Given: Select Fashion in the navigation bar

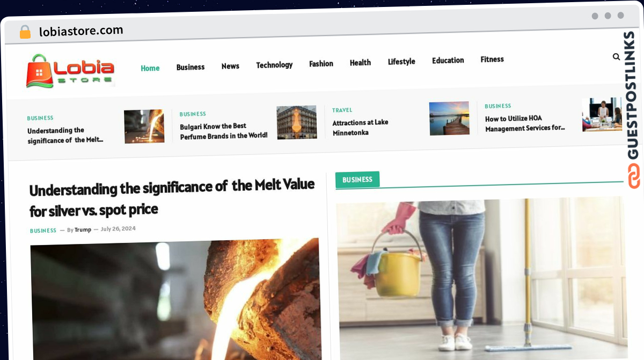Looking at the screenshot, I should [321, 63].
